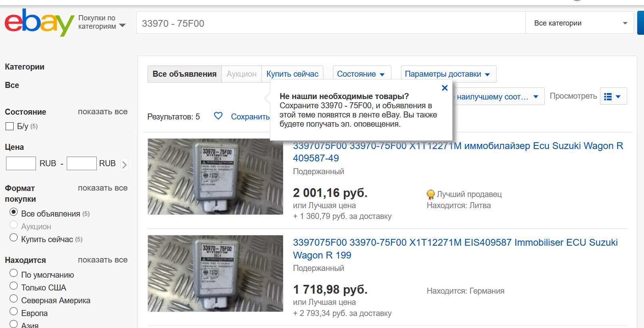Image resolution: width=644 pixels, height=328 pixels.
Task: Switch to Купить сейчас tab
Action: coord(293,74)
